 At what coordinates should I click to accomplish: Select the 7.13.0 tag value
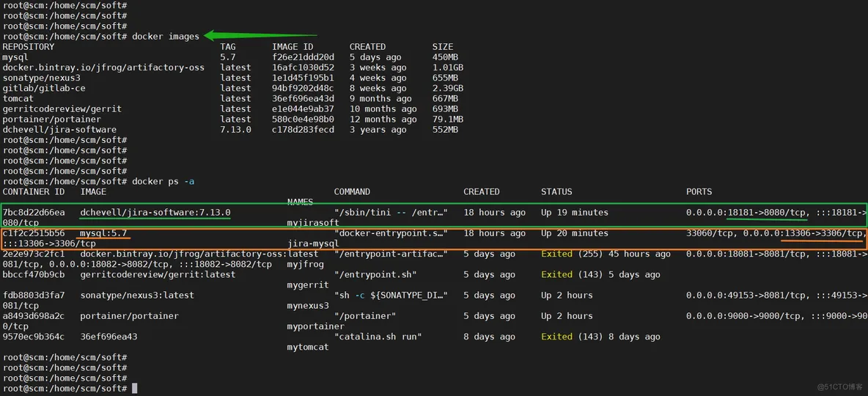point(235,130)
